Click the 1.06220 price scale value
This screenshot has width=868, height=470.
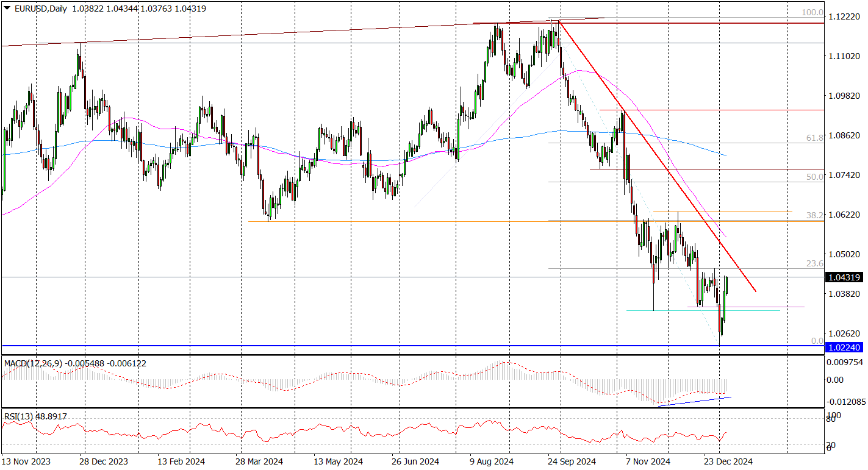[845, 215]
